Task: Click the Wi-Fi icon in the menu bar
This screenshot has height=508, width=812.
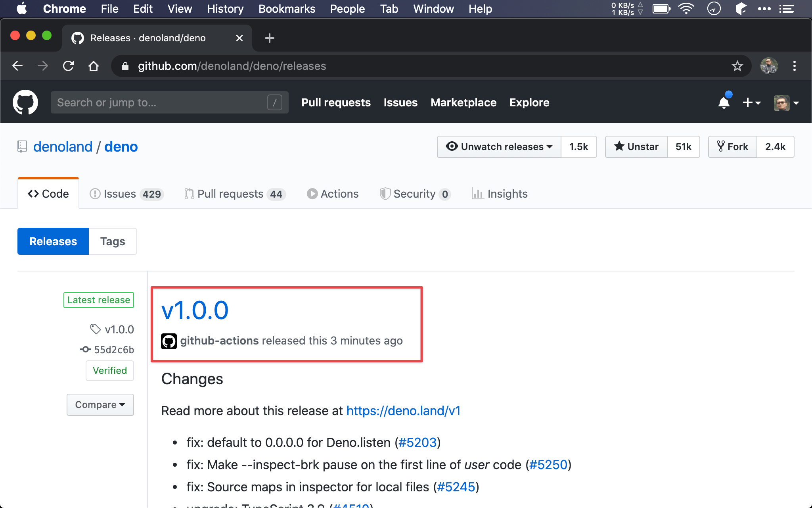Action: point(686,9)
